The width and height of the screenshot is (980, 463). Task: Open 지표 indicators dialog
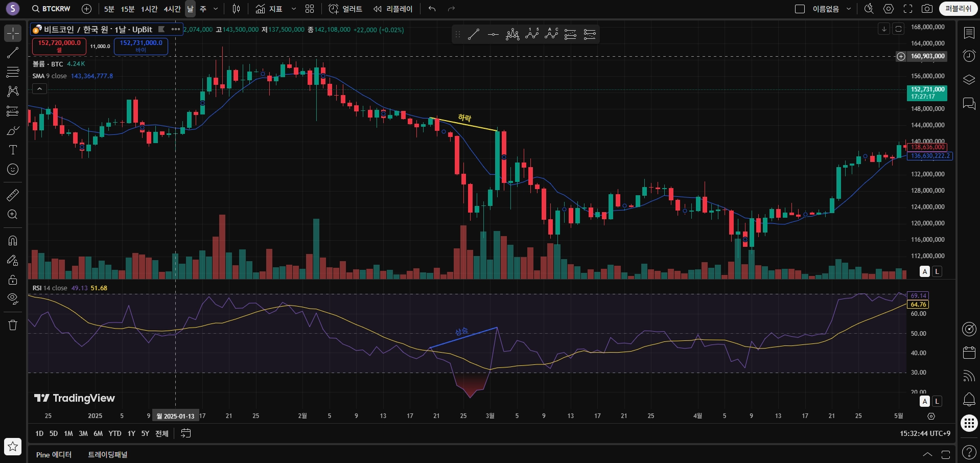pos(269,9)
